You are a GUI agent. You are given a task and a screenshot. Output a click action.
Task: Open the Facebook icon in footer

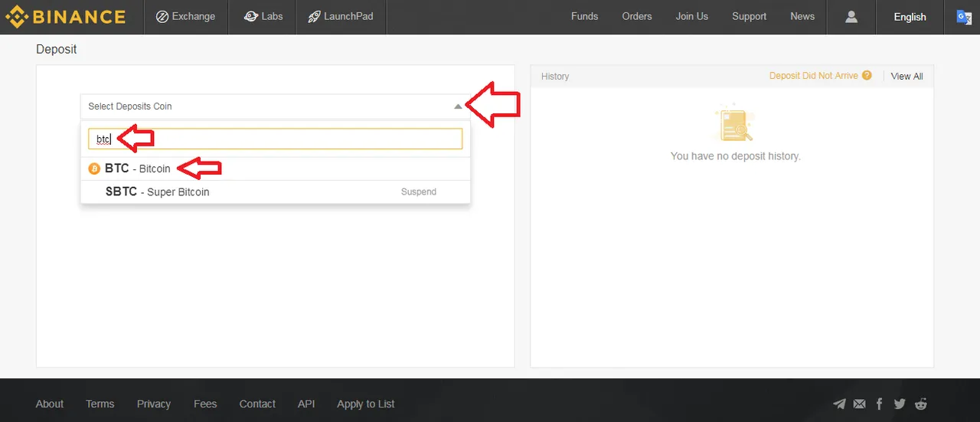pos(879,404)
